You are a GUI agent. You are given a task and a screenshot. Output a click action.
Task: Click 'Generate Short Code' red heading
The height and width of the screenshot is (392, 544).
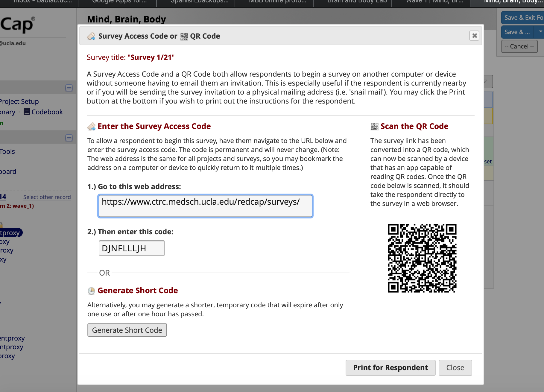click(138, 291)
